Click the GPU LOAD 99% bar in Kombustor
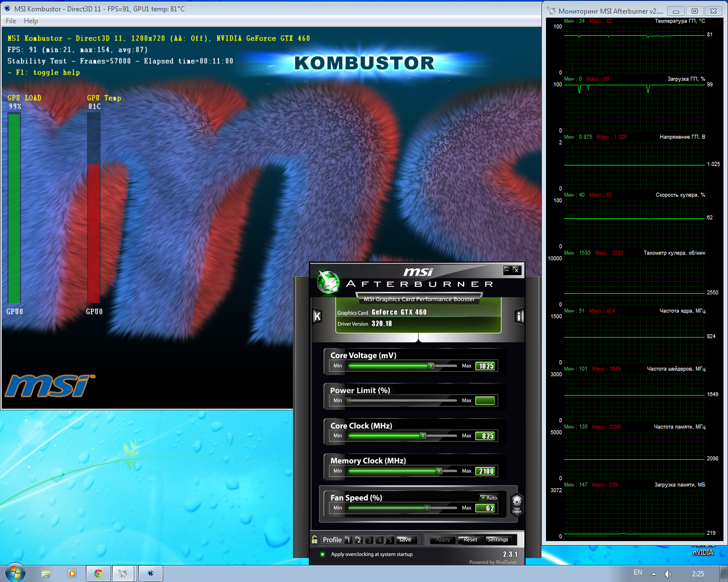 14,208
